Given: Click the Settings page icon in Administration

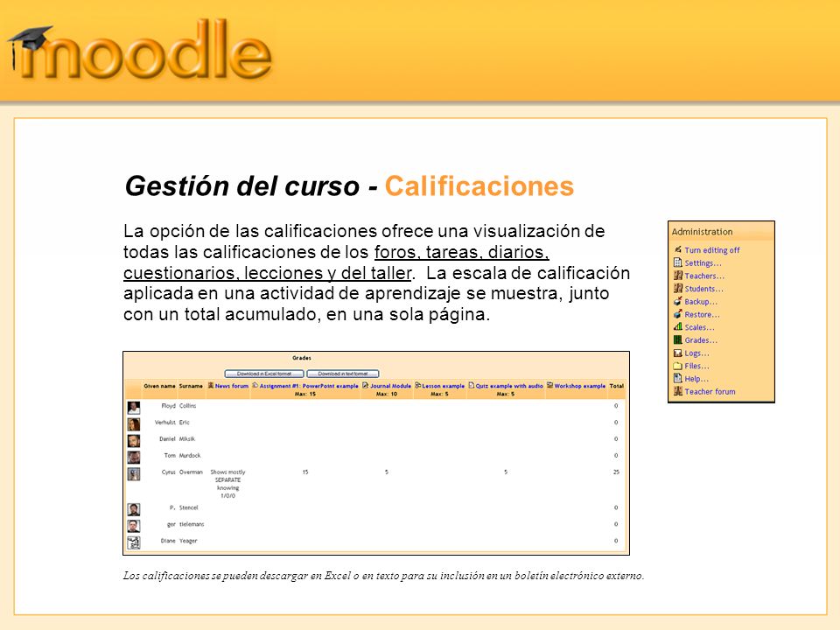Looking at the screenshot, I should tap(677, 262).
